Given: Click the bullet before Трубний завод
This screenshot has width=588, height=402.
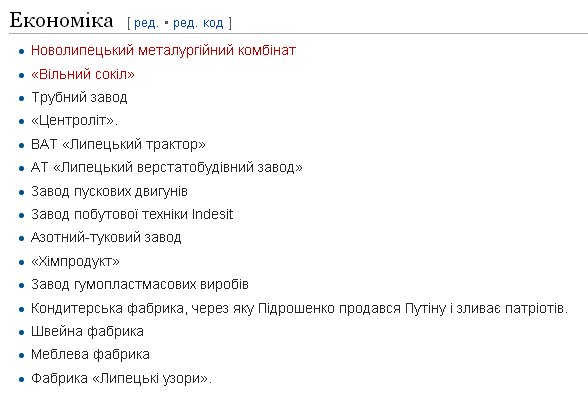Looking at the screenshot, I should pos(21,99).
